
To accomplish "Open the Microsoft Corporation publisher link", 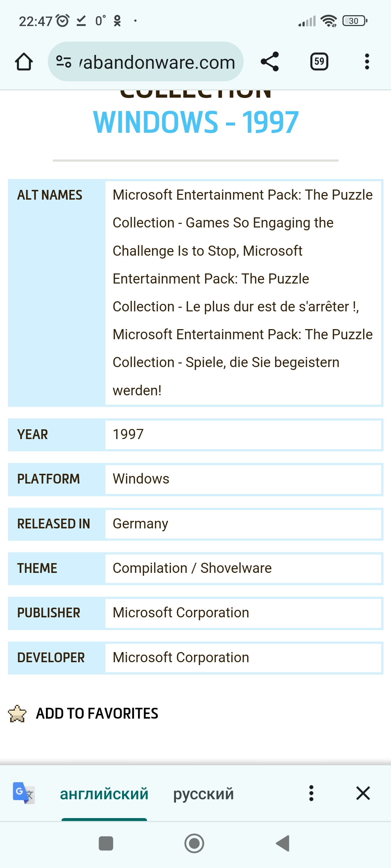I will click(x=181, y=613).
